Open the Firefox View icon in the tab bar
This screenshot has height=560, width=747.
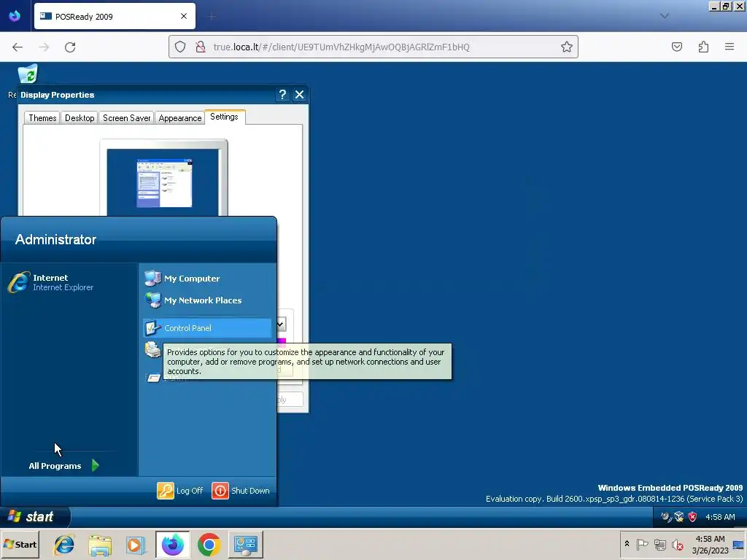pos(15,16)
